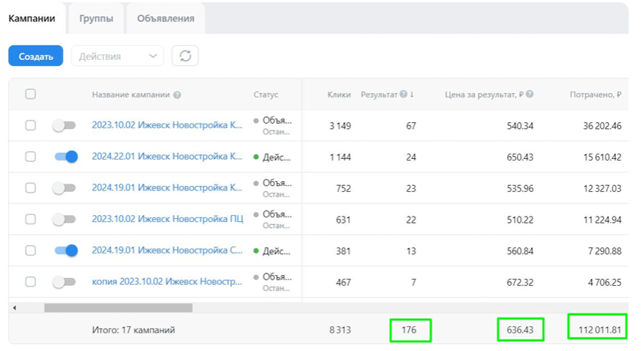
Task: Click the total results value 176
Action: 409,330
